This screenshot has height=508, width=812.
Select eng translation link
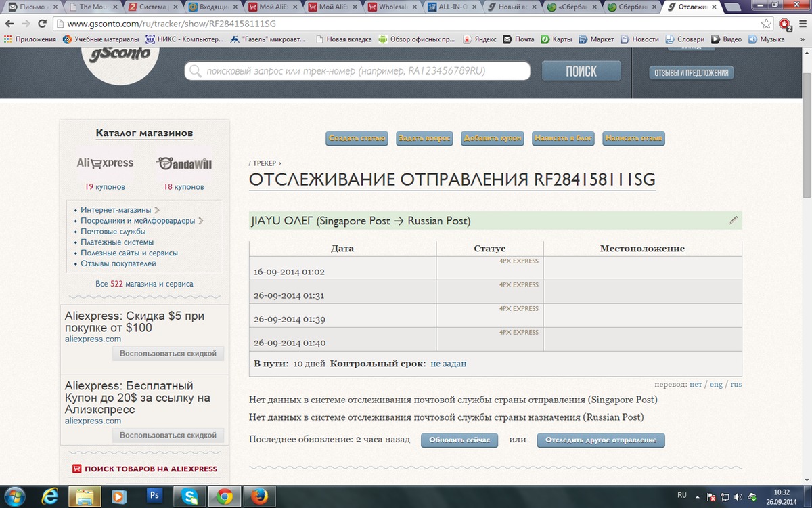[x=716, y=384]
